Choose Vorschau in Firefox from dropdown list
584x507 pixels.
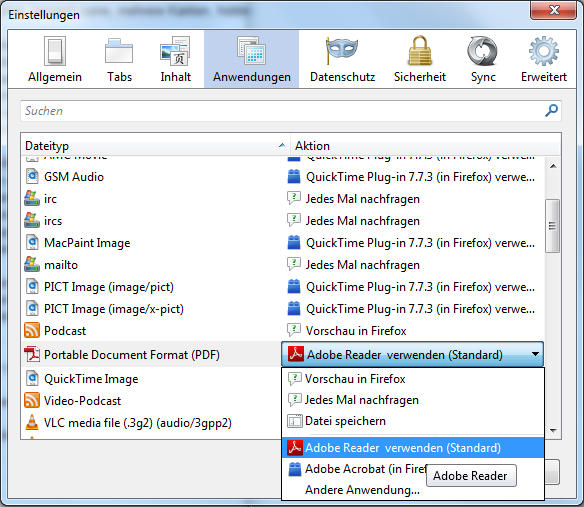point(413,378)
